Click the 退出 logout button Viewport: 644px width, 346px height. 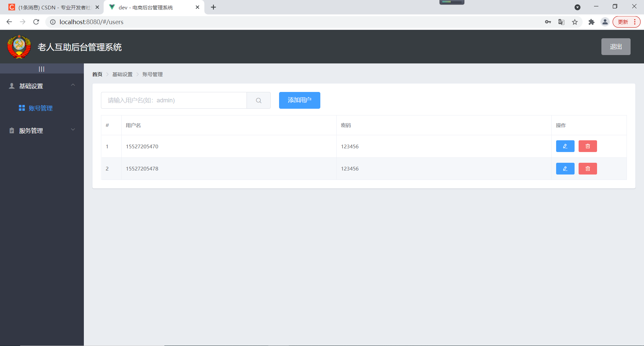click(616, 47)
